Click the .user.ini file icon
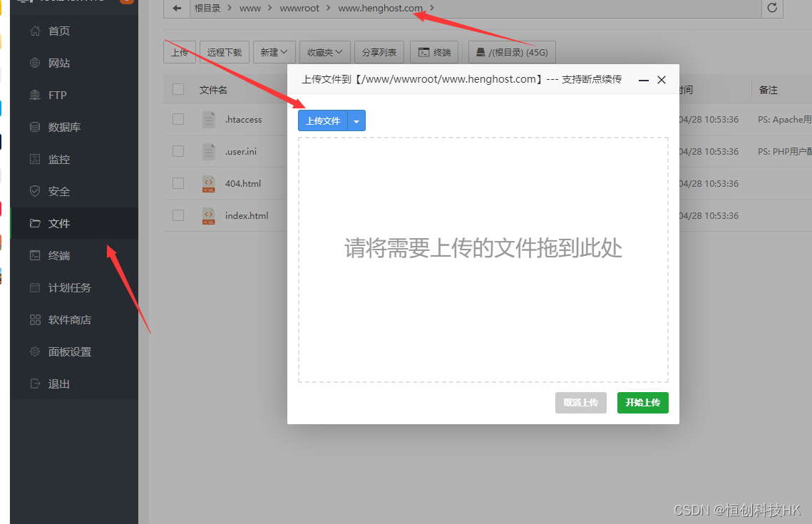Viewport: 812px width, 524px height. (208, 152)
